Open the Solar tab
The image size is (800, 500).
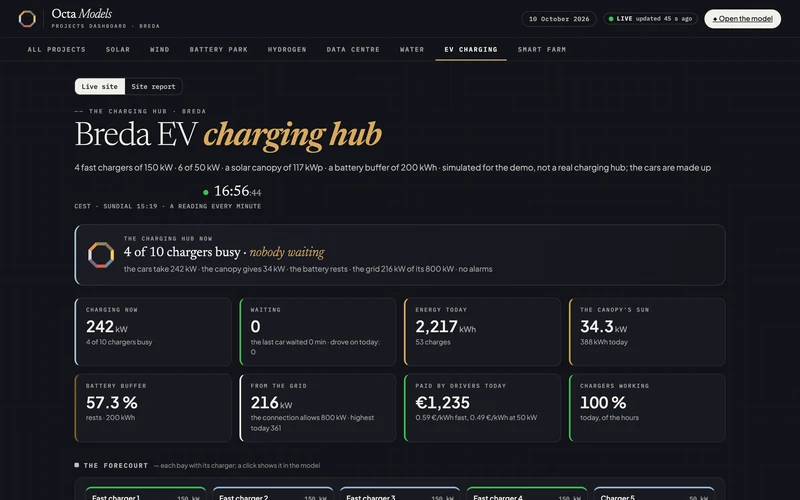[118, 49]
